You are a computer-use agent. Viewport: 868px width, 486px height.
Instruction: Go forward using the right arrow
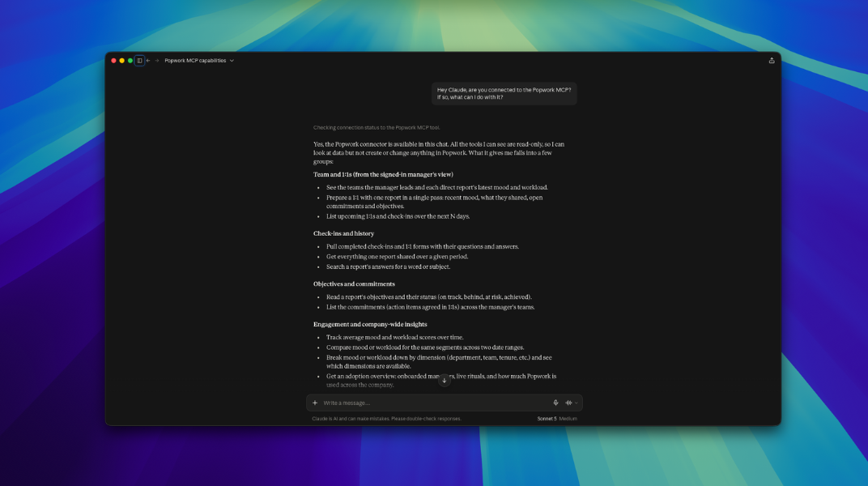(x=156, y=60)
